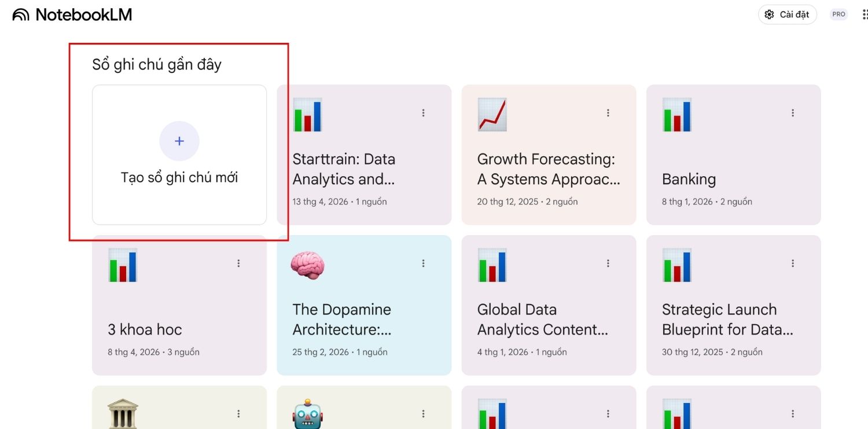Click the PRO account badge

click(x=838, y=15)
